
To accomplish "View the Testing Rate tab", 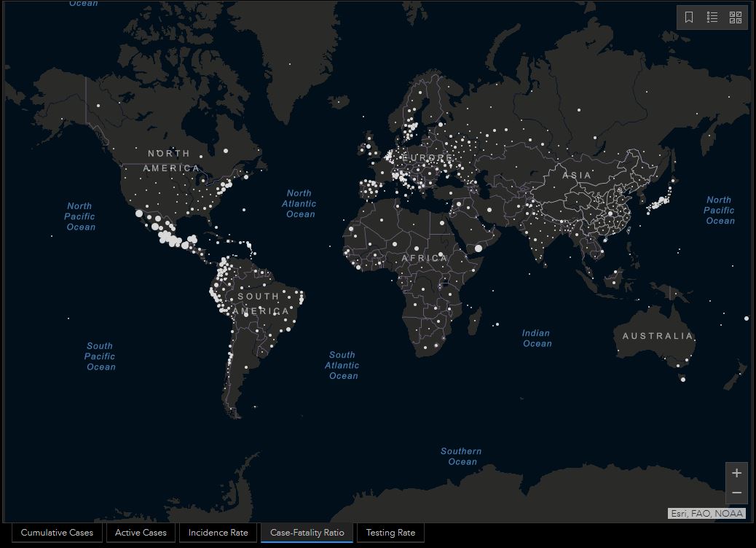I will [x=390, y=533].
